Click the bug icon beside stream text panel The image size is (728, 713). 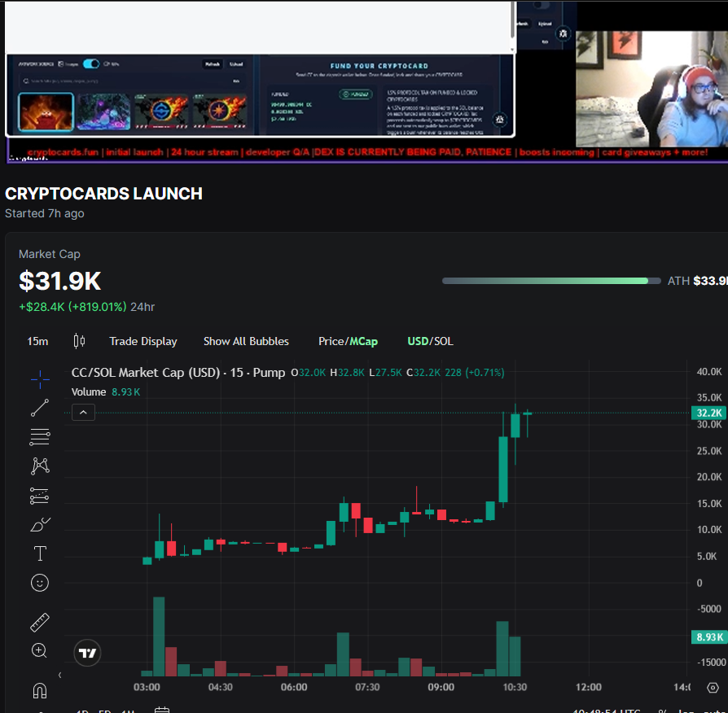point(499,120)
